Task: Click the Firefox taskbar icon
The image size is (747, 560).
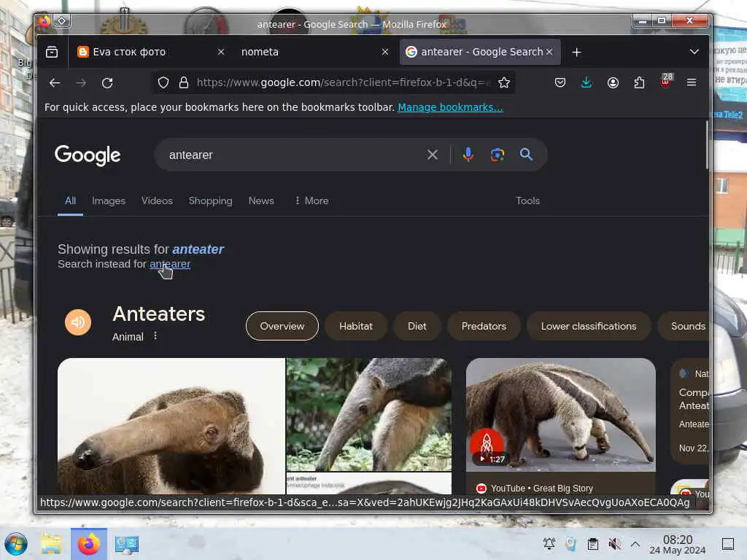Action: [x=89, y=544]
